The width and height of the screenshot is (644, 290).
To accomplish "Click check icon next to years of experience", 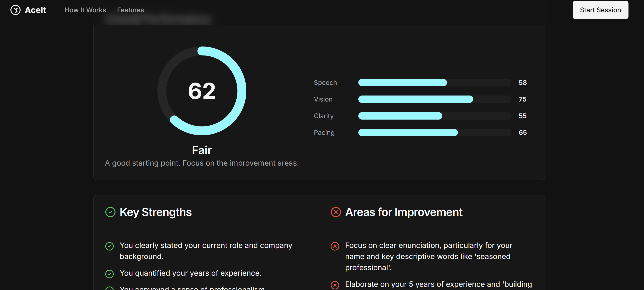I will tap(109, 274).
